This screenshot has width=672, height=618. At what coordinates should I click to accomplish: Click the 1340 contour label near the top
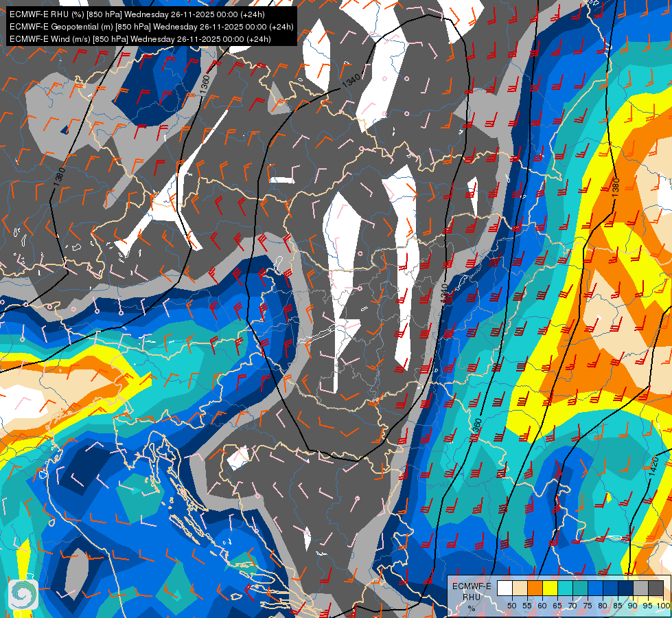352,80
